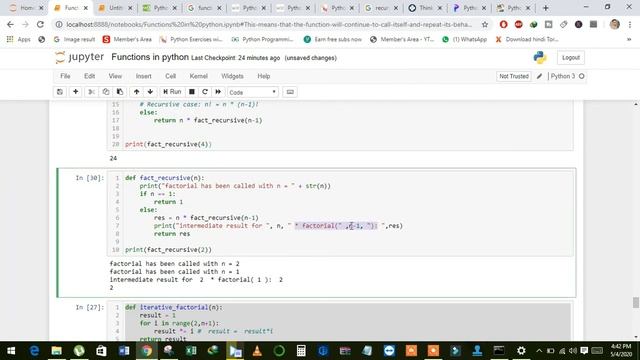
Task: Expand the bookmarks bar overflow chevron
Action: click(x=629, y=40)
